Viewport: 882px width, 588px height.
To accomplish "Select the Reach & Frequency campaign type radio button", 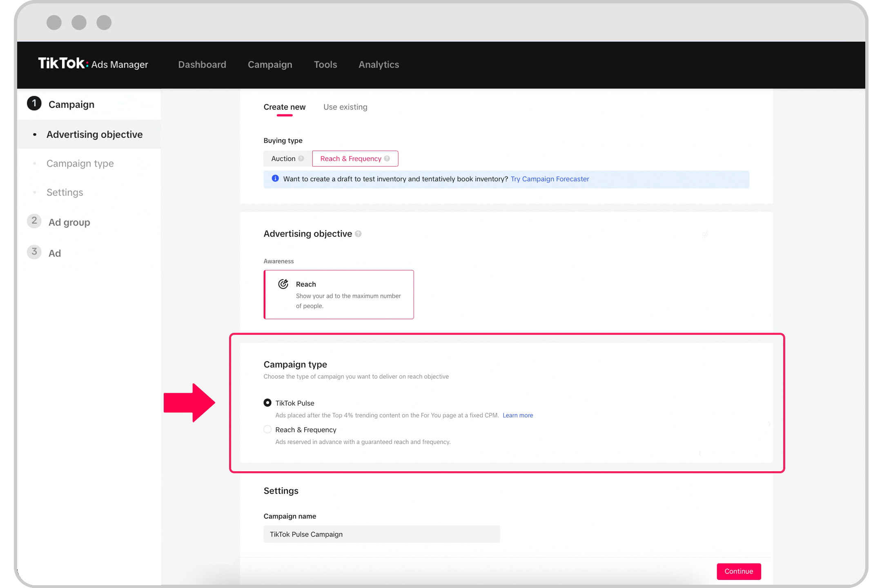I will (267, 430).
